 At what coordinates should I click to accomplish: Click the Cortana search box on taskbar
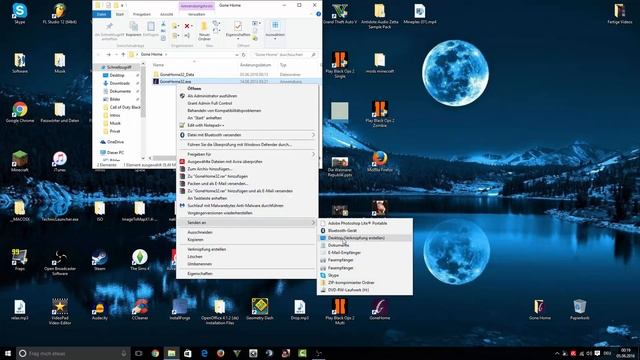pos(73,353)
